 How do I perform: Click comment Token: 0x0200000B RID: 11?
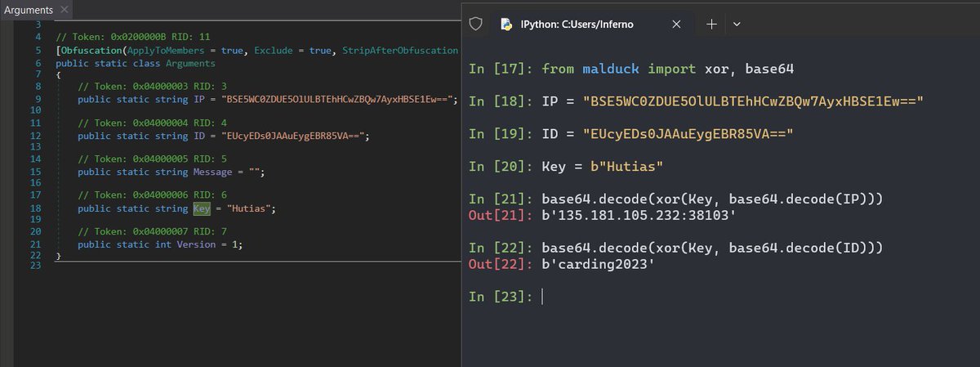click(134, 38)
